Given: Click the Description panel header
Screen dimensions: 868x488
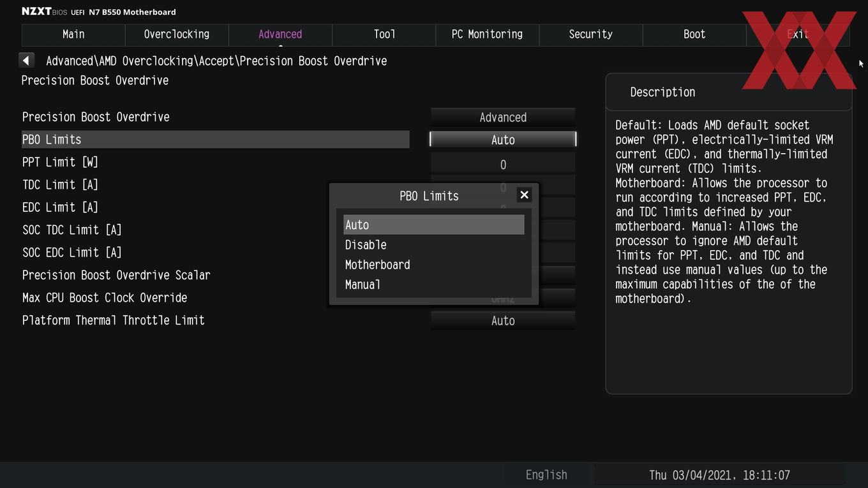Looking at the screenshot, I should [x=728, y=92].
